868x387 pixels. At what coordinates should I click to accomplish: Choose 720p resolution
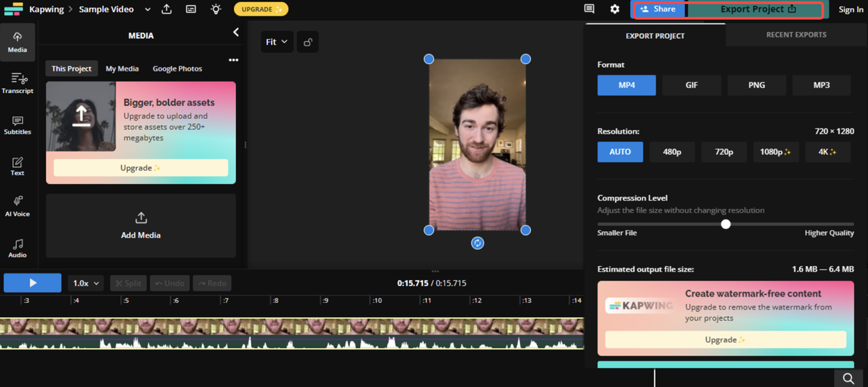point(724,151)
